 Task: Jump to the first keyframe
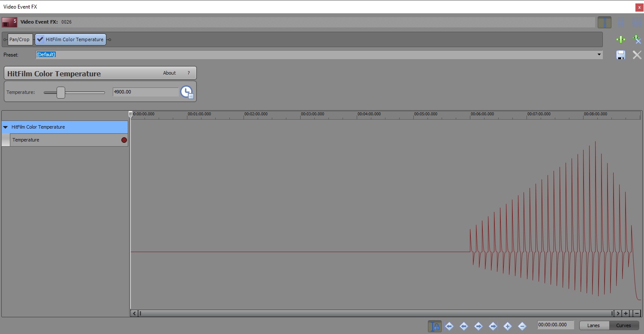(449, 326)
